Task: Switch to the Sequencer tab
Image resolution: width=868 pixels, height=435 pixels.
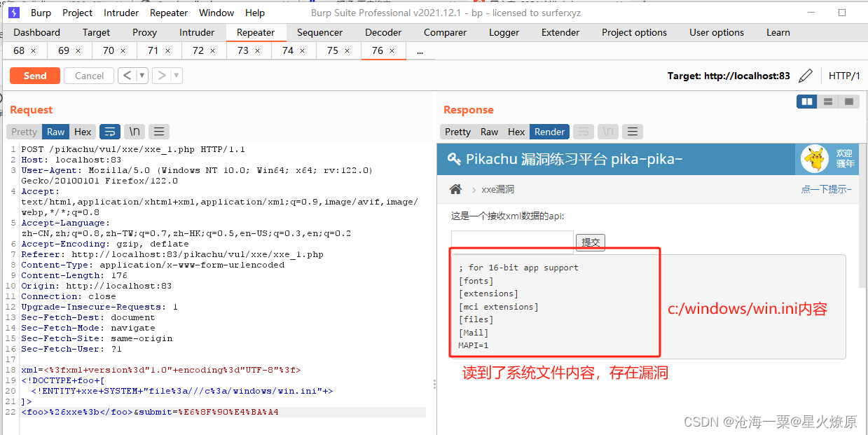Action: [x=319, y=32]
